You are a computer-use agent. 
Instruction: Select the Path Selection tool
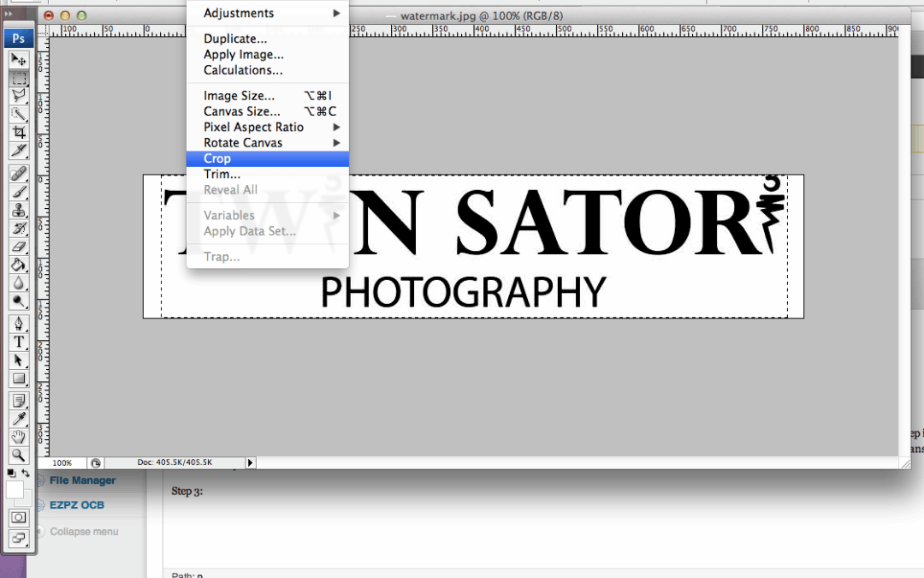pos(19,361)
